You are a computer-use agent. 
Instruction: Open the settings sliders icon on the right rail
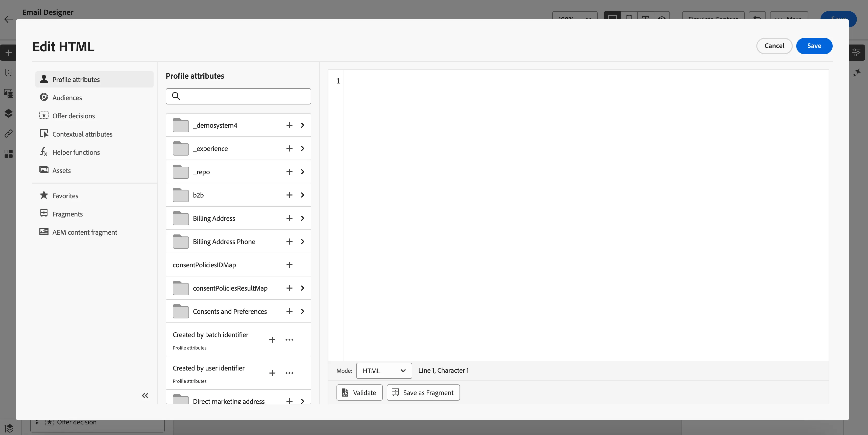point(856,53)
